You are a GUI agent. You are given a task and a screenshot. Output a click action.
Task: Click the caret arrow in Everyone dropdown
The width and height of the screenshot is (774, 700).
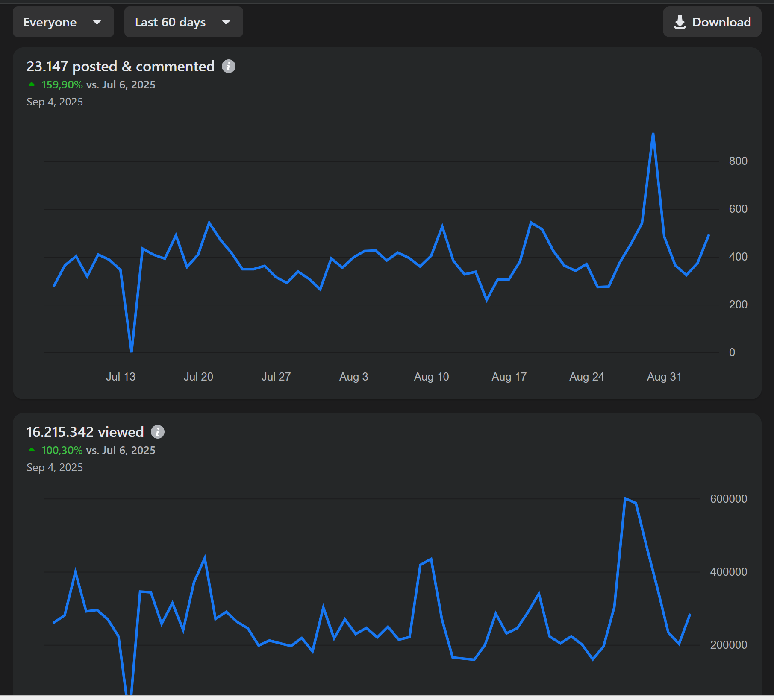coord(97,22)
